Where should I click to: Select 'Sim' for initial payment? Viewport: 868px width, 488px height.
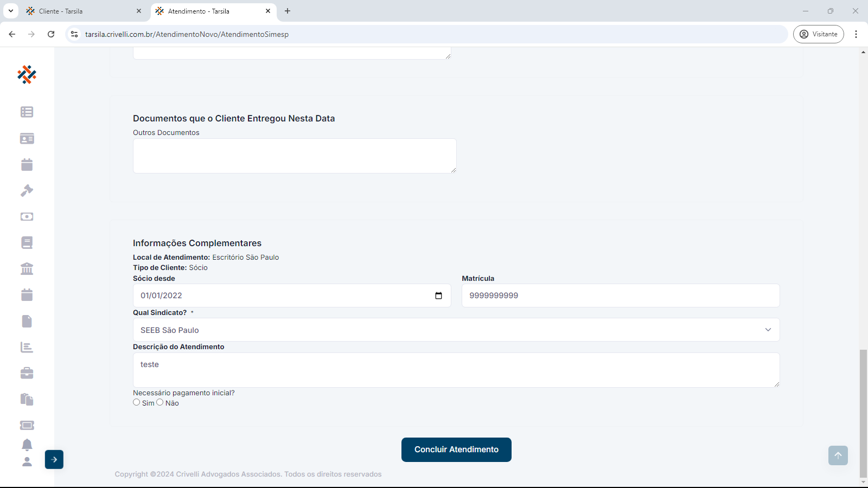[137, 402]
